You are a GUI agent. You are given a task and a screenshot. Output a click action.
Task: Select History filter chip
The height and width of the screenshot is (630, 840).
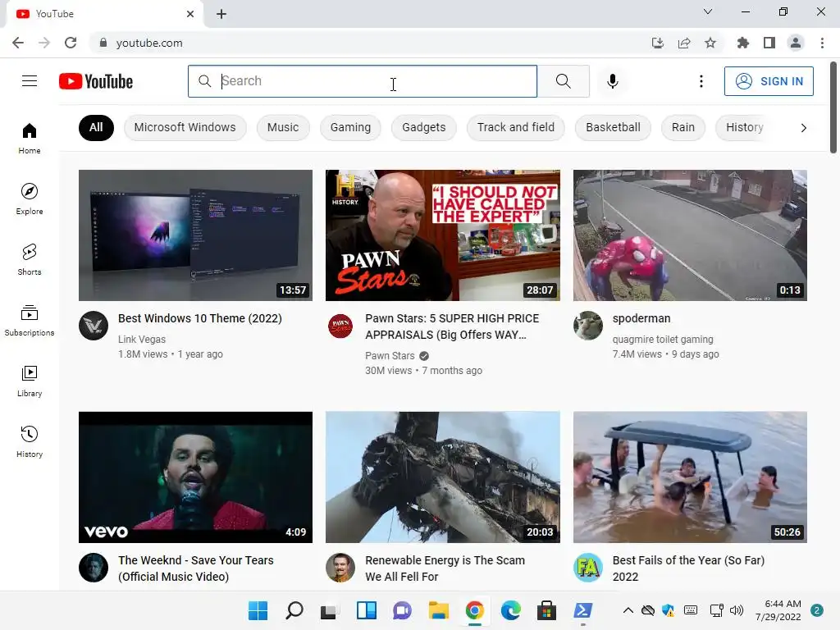[745, 127]
